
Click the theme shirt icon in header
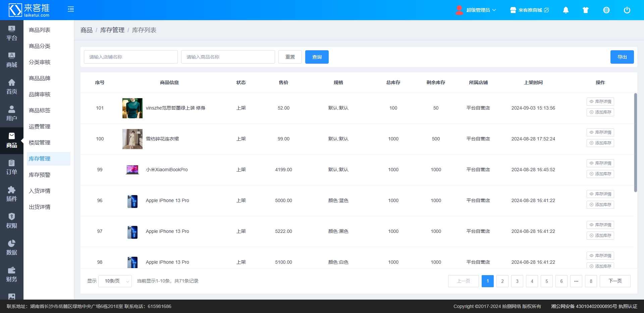pos(586,10)
